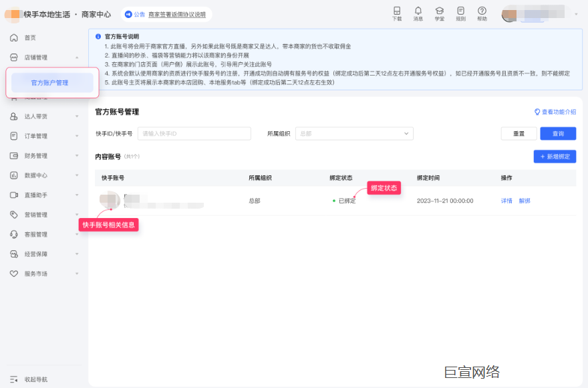The width and height of the screenshot is (588, 388).
Task: Click the info icon beside 官方账号说明
Action: tap(98, 36)
